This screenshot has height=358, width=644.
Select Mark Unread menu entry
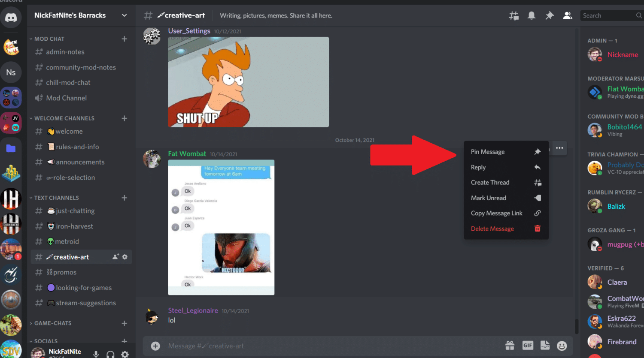(x=506, y=198)
